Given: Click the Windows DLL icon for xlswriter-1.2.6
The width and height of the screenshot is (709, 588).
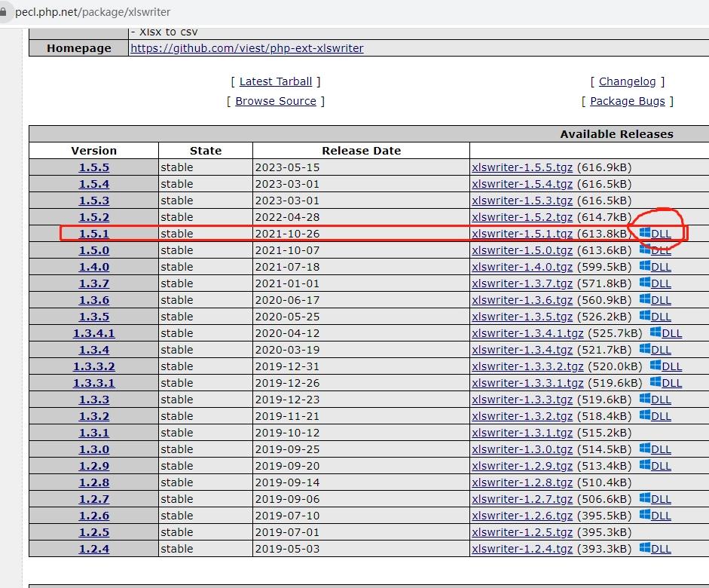Looking at the screenshot, I should click(645, 515).
